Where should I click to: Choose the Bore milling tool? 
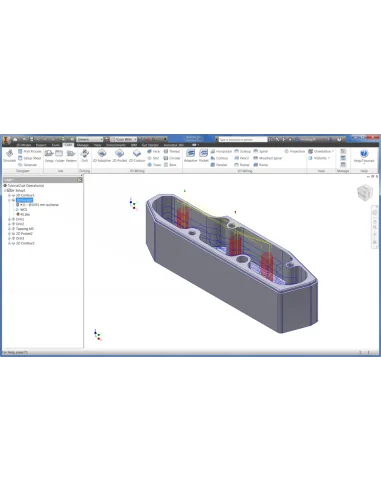point(170,165)
